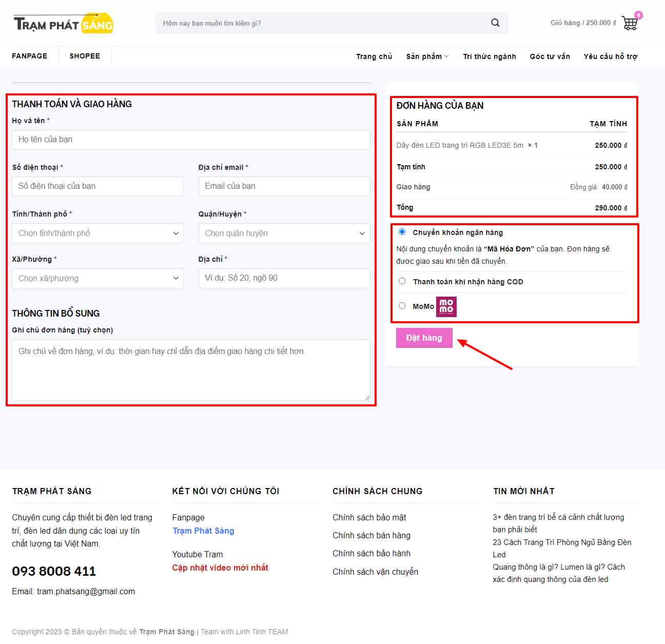Screen dimensions: 665x644
Task: Open 23 Cách Trang Trí Phòng Ngủ article
Action: tap(562, 548)
